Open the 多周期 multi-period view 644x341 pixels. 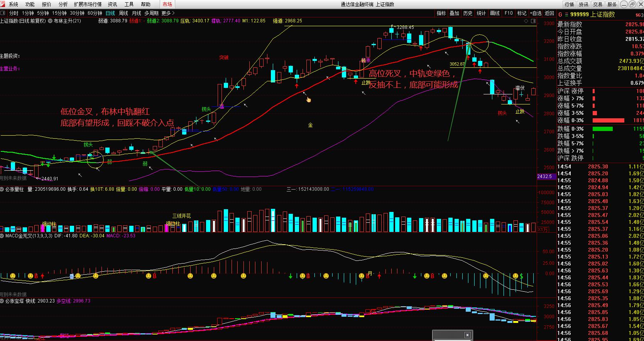pyautogui.click(x=152, y=13)
